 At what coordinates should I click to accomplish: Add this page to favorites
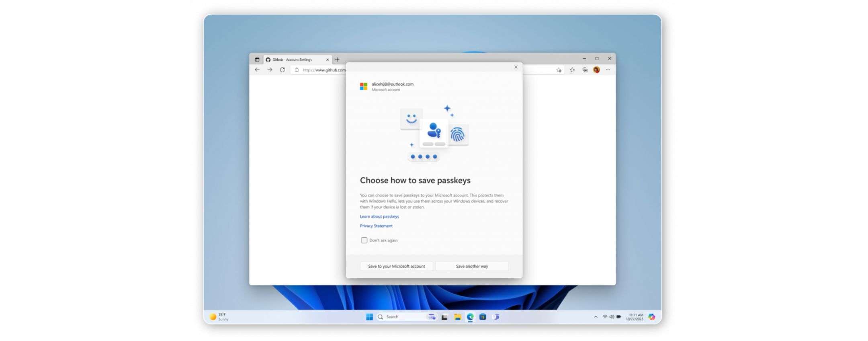pyautogui.click(x=559, y=70)
